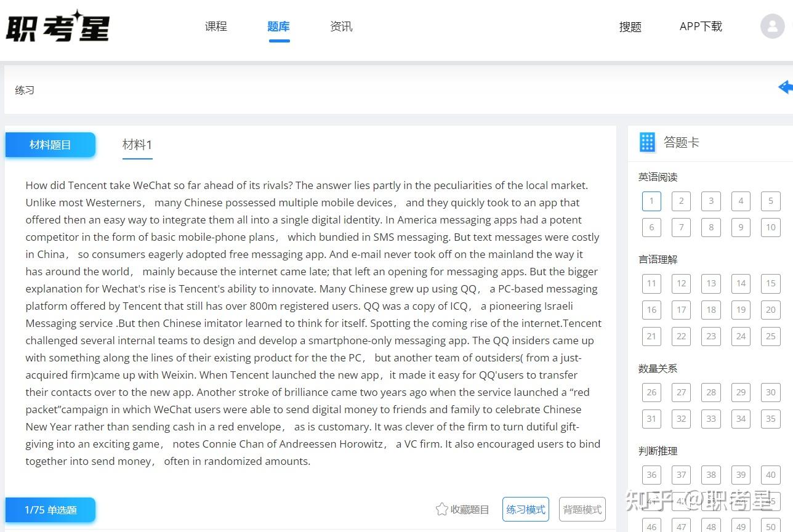793x532 pixels.
Task: Click the star icon to favorite question
Action: (x=441, y=509)
